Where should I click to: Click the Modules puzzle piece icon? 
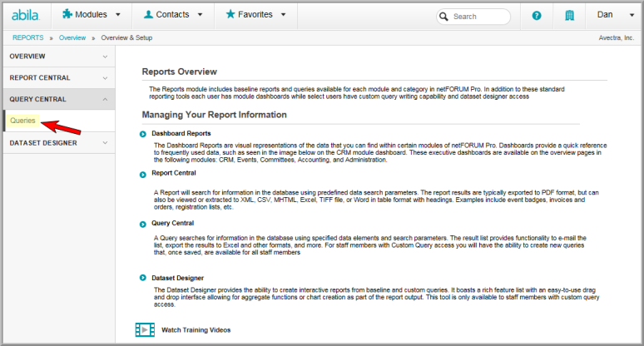[x=67, y=14]
